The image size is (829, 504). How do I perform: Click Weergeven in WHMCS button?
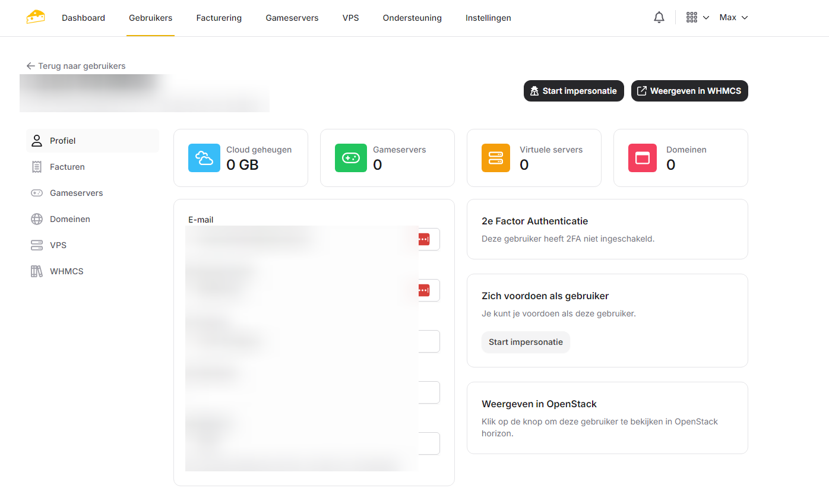click(x=689, y=91)
